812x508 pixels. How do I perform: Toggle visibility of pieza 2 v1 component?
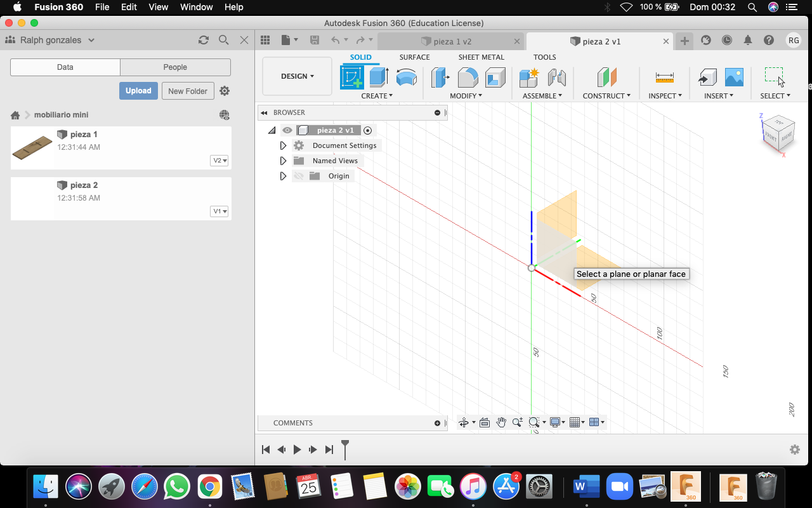(287, 130)
